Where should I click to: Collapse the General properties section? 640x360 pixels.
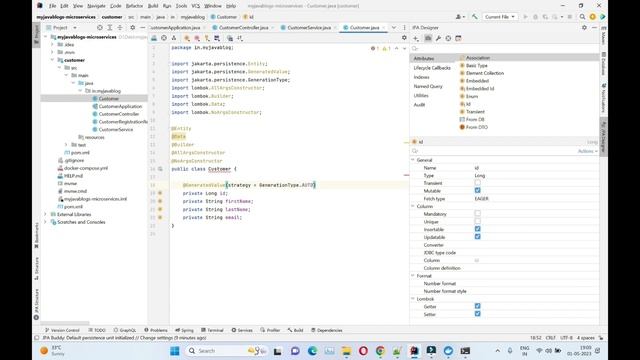[x=413, y=160]
